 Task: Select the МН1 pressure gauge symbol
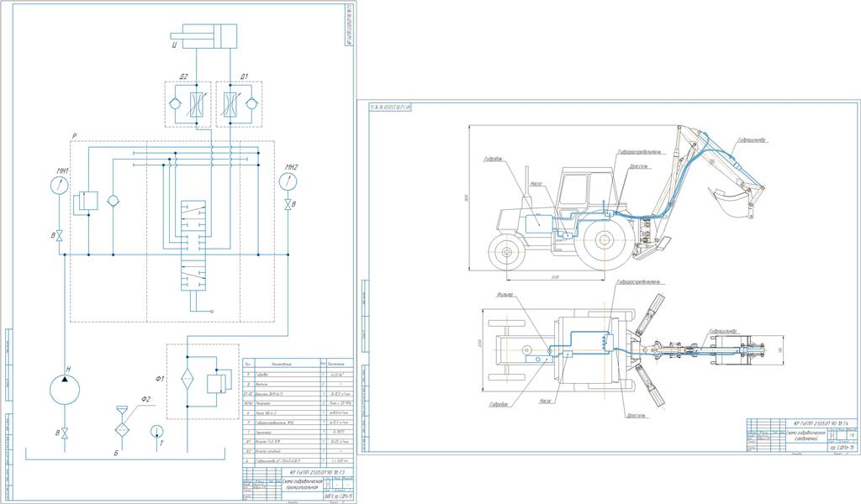pyautogui.click(x=60, y=186)
